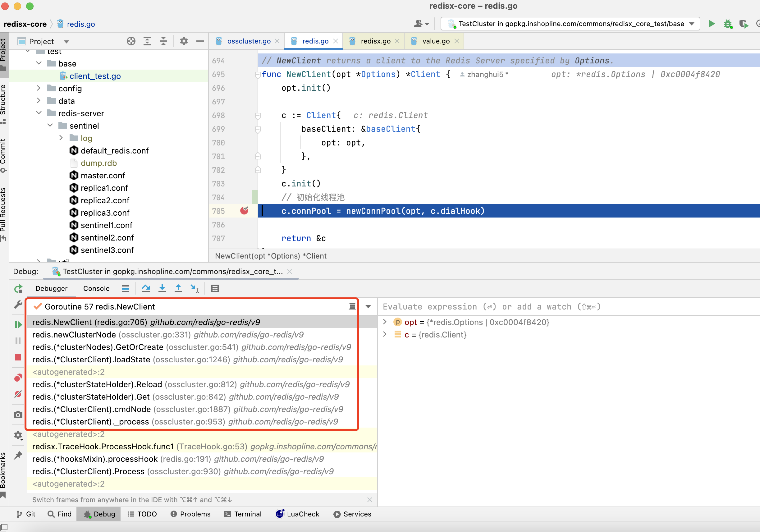Open Problems tool window

point(190,514)
